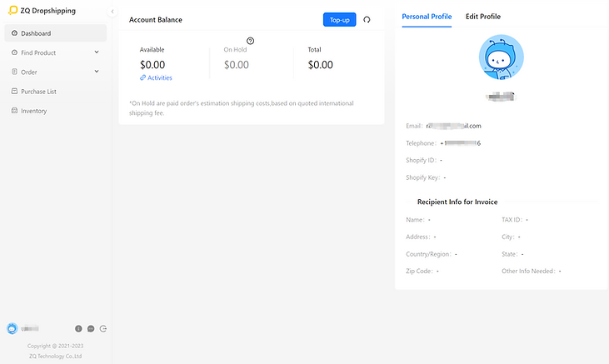The width and height of the screenshot is (609, 364).
Task: Open the Dashboard menu item
Action: point(56,33)
